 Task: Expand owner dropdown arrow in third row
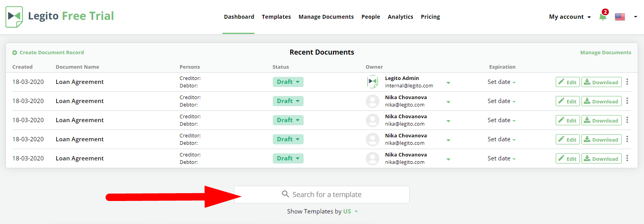[448, 121]
